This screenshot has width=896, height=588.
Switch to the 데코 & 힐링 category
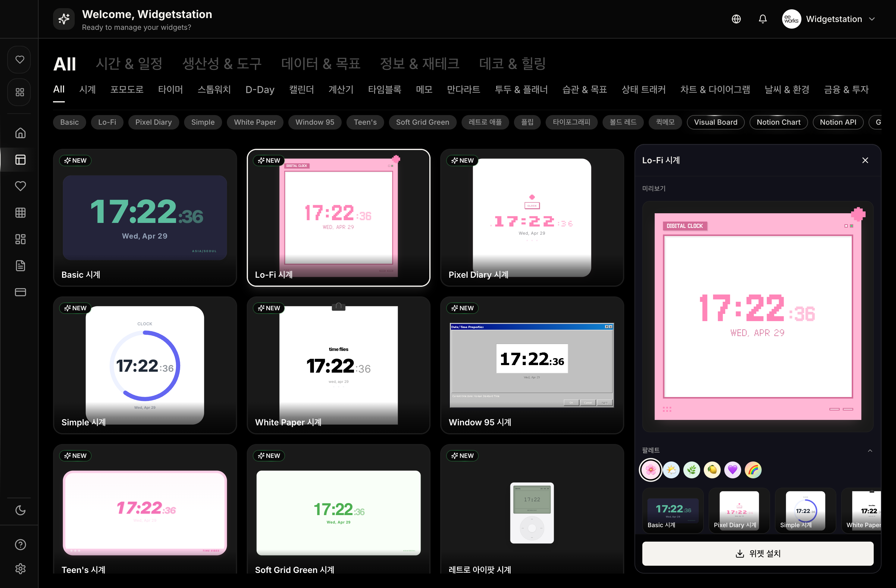(x=512, y=64)
